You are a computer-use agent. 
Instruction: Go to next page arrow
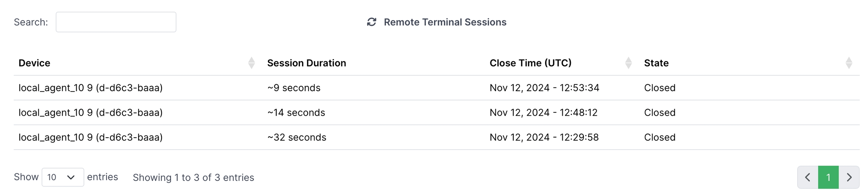[x=849, y=177]
